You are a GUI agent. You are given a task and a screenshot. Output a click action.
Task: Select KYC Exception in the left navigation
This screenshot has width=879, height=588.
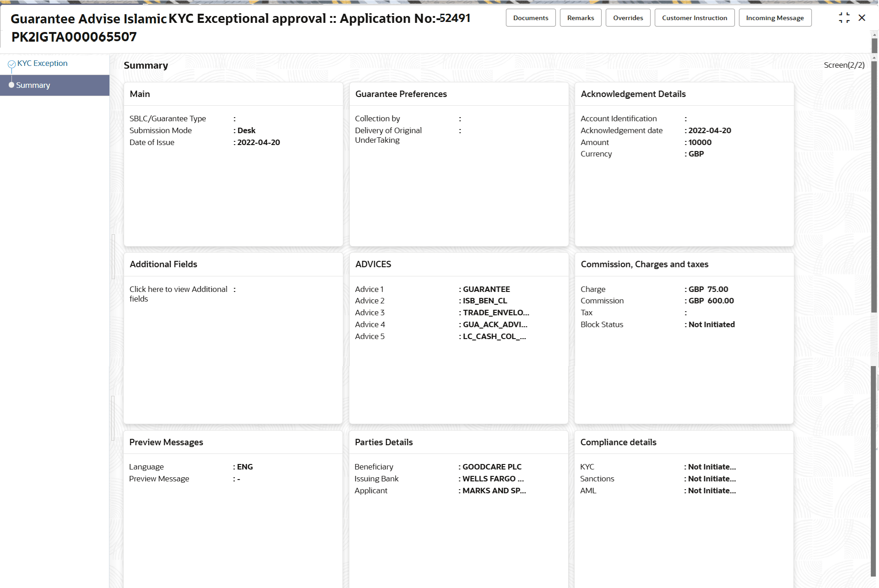42,63
